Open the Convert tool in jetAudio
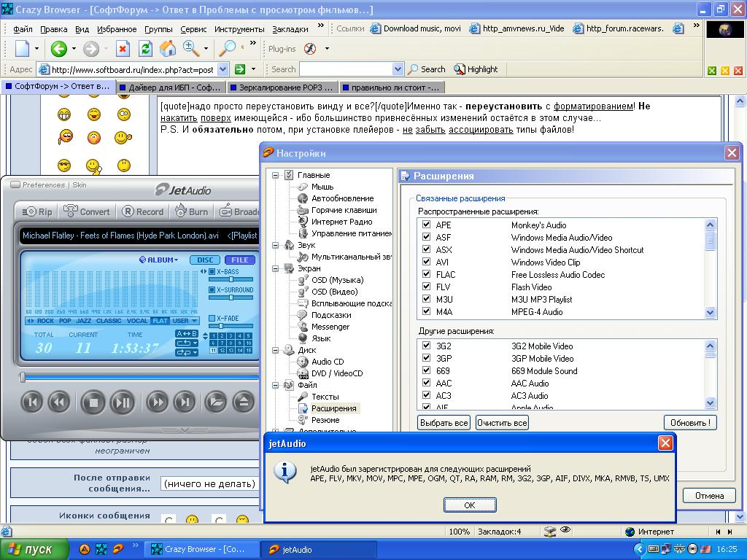The height and width of the screenshot is (560, 747). tap(87, 211)
